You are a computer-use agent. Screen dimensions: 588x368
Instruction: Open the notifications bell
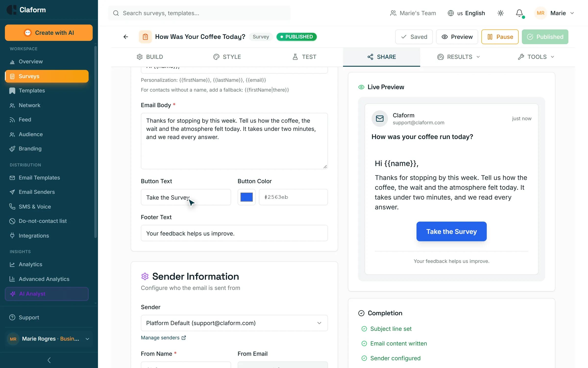click(519, 13)
